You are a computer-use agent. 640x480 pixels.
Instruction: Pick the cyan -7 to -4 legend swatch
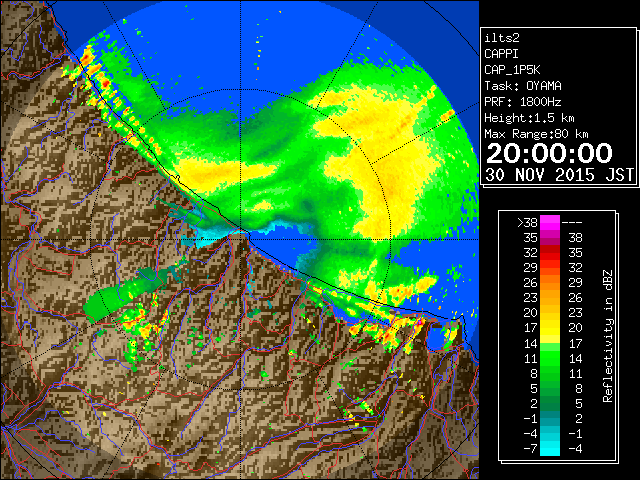[x=550, y=448]
